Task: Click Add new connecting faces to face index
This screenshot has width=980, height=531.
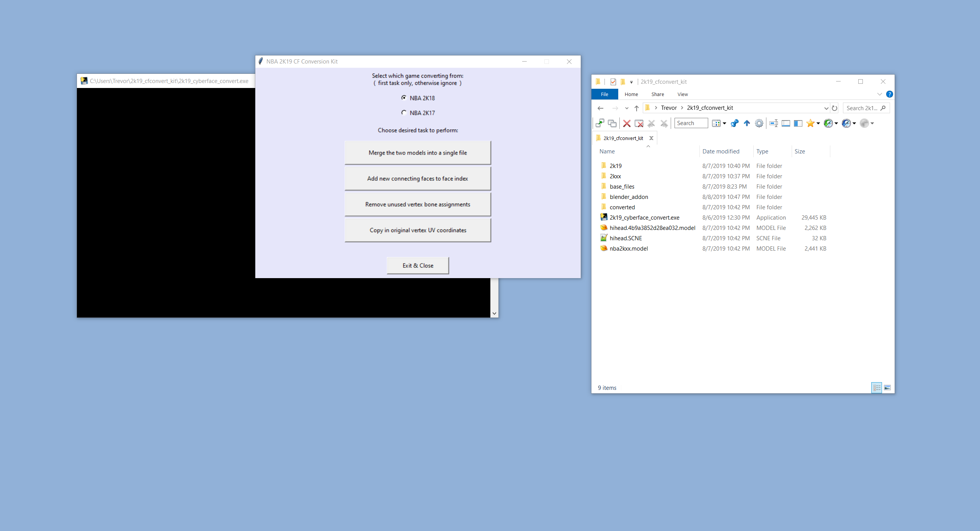Action: tap(418, 178)
